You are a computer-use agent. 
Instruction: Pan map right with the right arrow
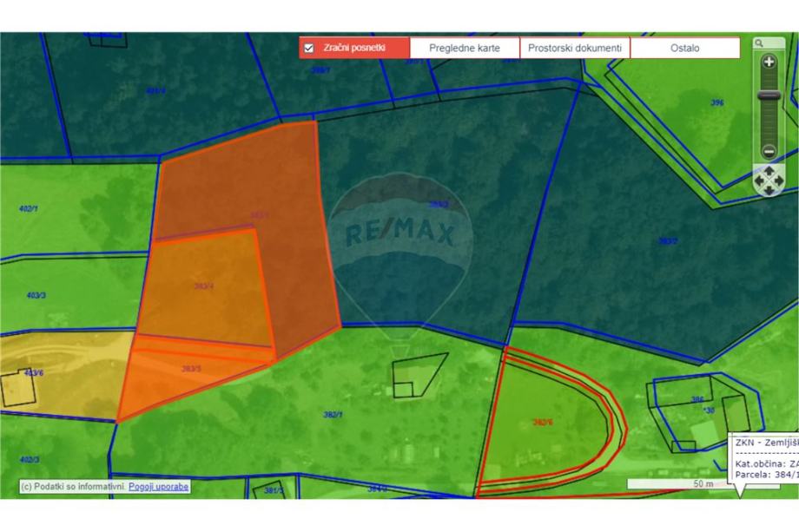(779, 181)
